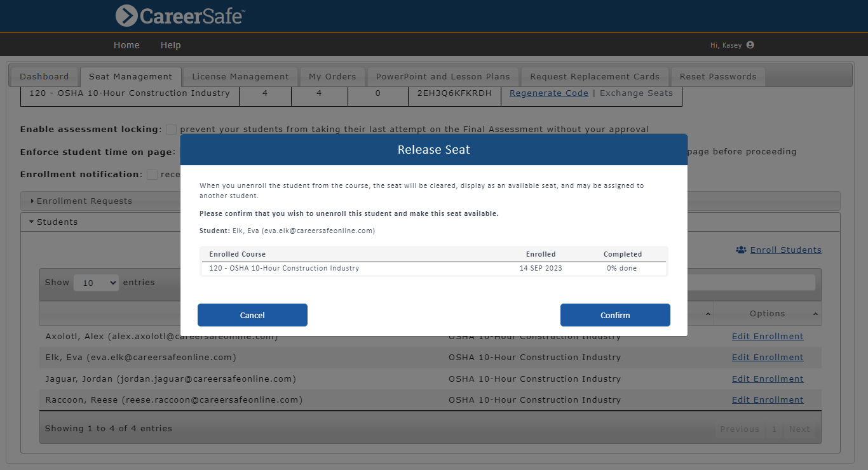Check the enrollment notification checkbox

point(152,174)
